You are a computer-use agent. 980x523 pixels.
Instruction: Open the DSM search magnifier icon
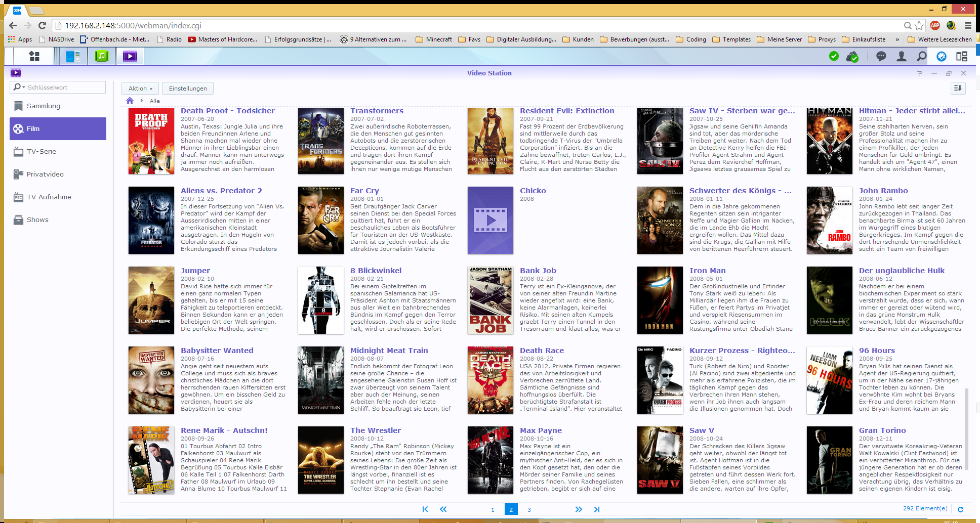[922, 56]
